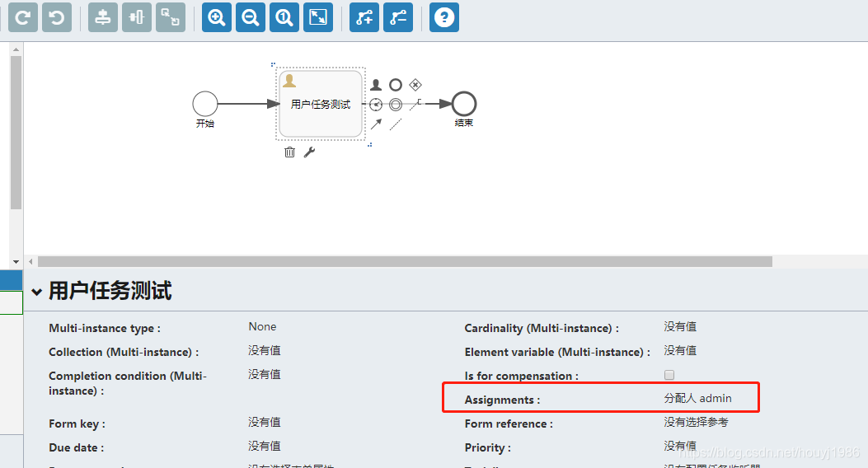Click the wrench change-type icon
Viewport: 868px width, 468px height.
pyautogui.click(x=309, y=152)
